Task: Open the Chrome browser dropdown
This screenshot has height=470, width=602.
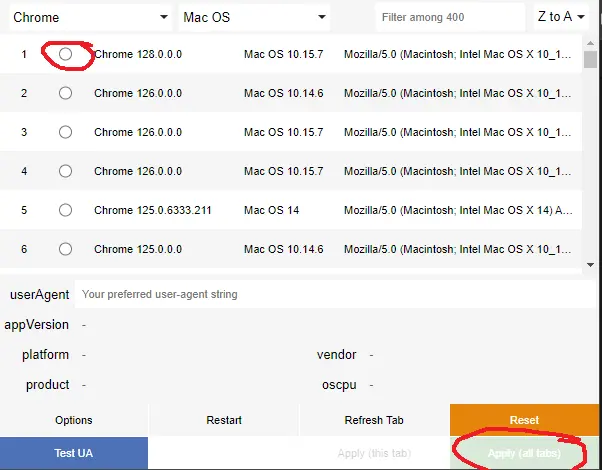Action: click(x=90, y=17)
